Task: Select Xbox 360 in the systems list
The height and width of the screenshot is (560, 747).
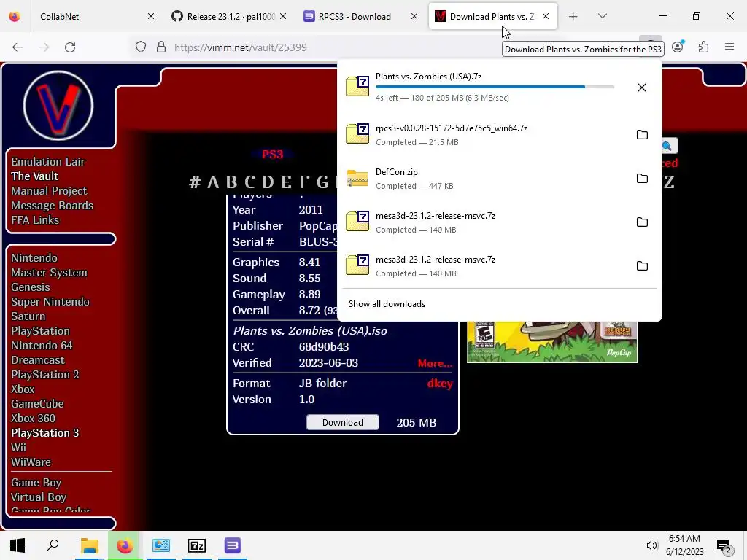Action: tap(34, 419)
